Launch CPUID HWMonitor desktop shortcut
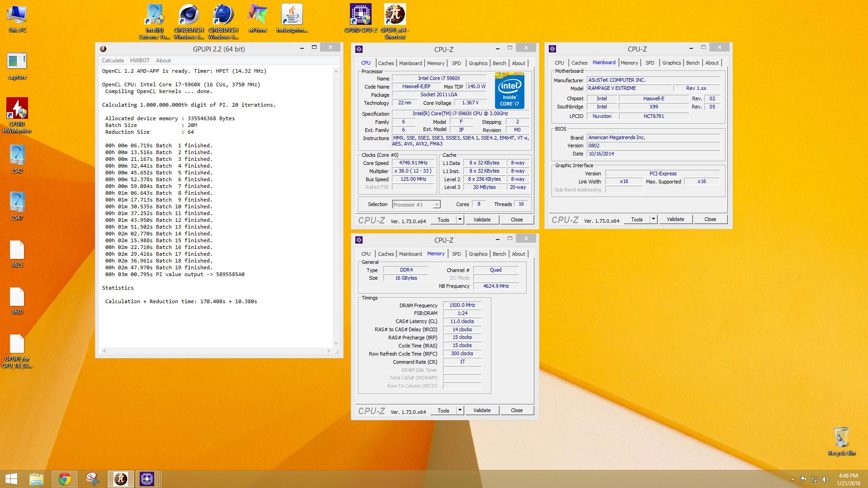The height and width of the screenshot is (488, 868). click(17, 115)
